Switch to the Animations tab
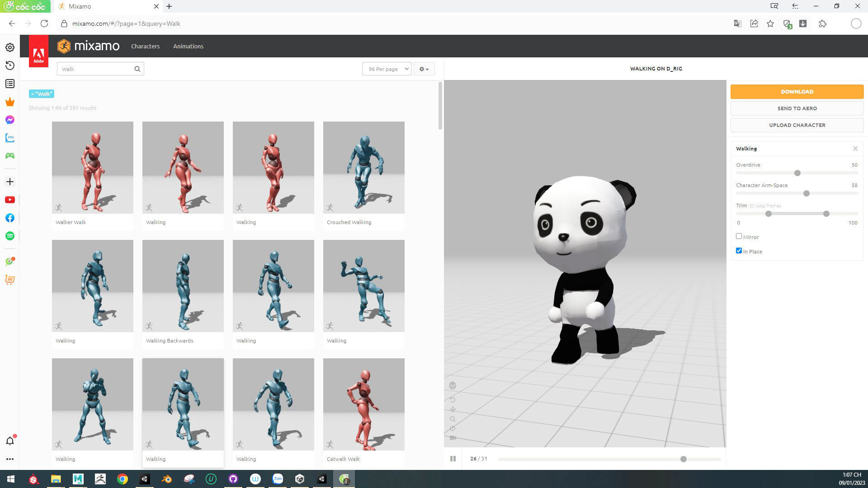868x488 pixels. [x=188, y=46]
